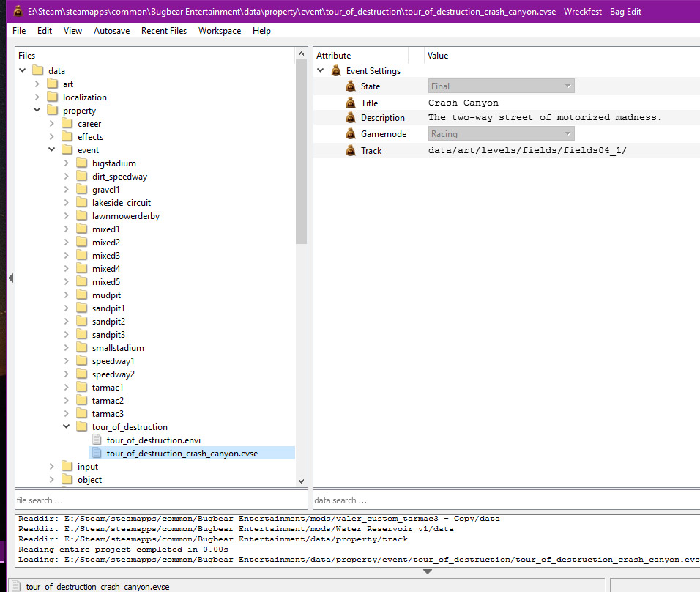This screenshot has width=700, height=592.
Task: Click the property folder icon
Action: point(52,111)
